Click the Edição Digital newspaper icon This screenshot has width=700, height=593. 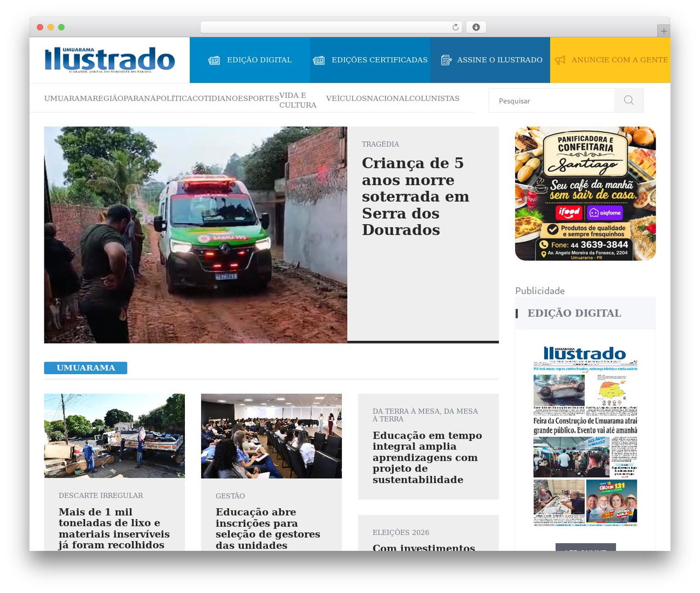(x=214, y=60)
